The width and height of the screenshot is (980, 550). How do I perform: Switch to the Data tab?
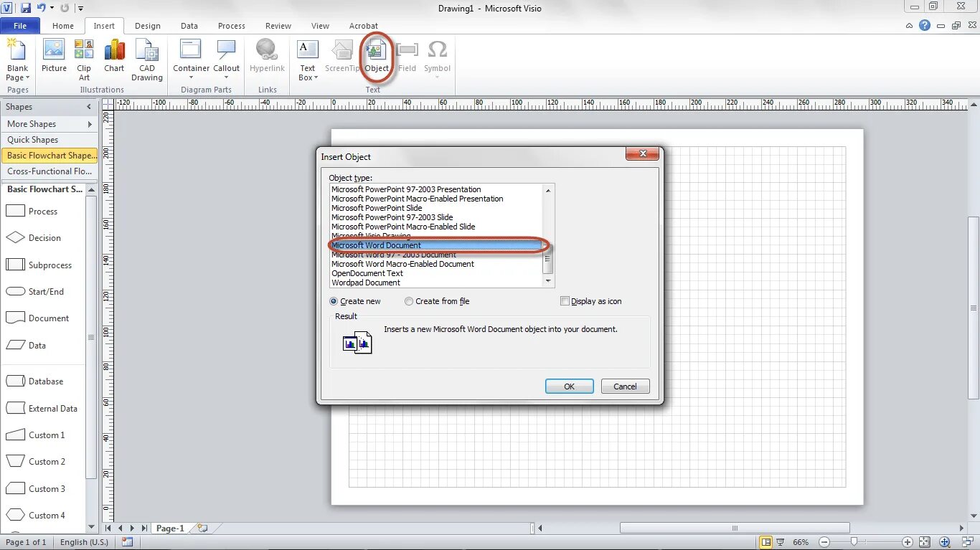point(189,26)
